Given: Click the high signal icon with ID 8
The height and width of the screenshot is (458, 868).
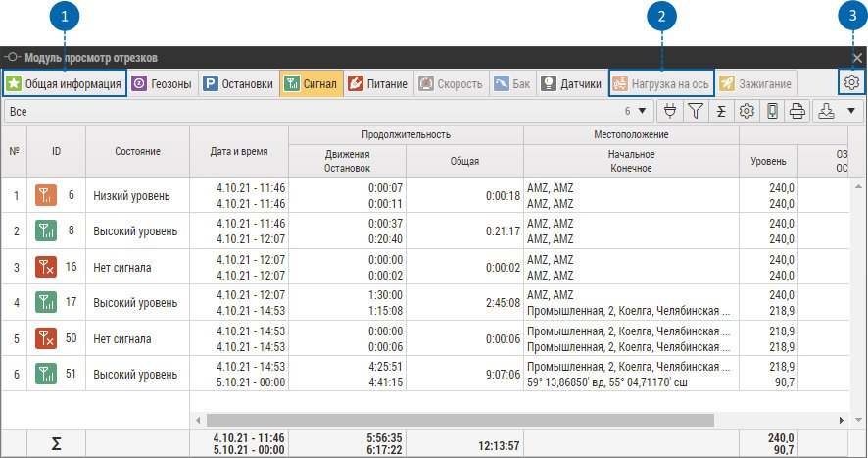Looking at the screenshot, I should click(46, 230).
